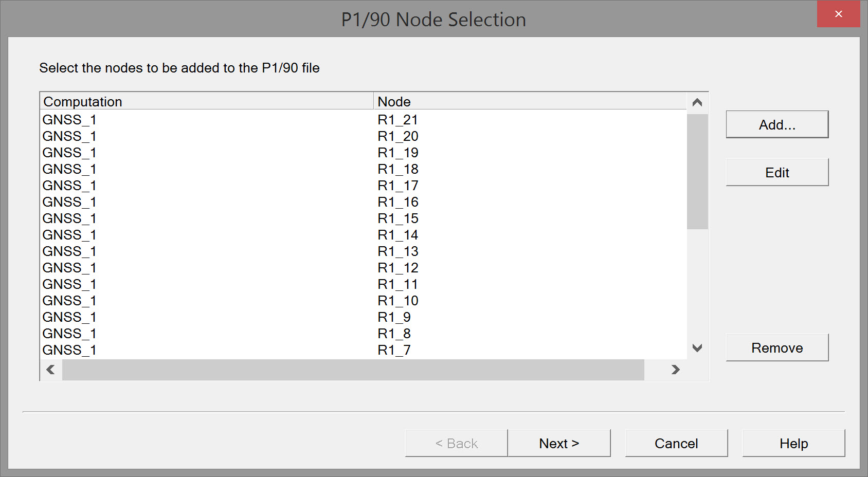The width and height of the screenshot is (868, 477).
Task: Click the scroll up arrow in node list
Action: tap(697, 102)
